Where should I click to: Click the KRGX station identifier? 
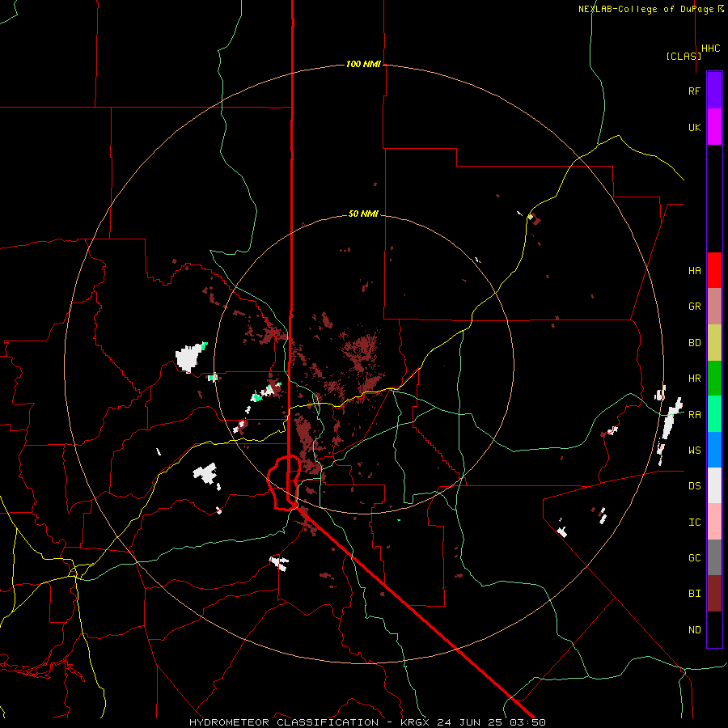click(x=416, y=722)
